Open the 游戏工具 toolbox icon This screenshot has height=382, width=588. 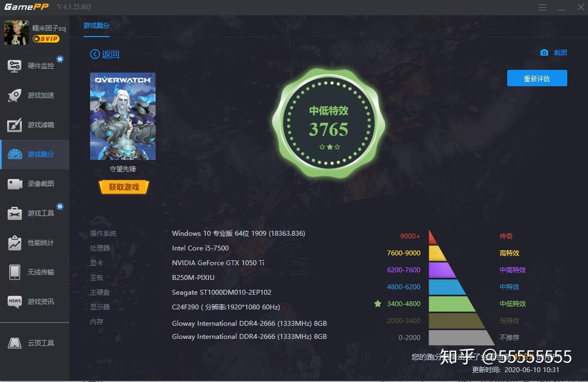pyautogui.click(x=15, y=213)
